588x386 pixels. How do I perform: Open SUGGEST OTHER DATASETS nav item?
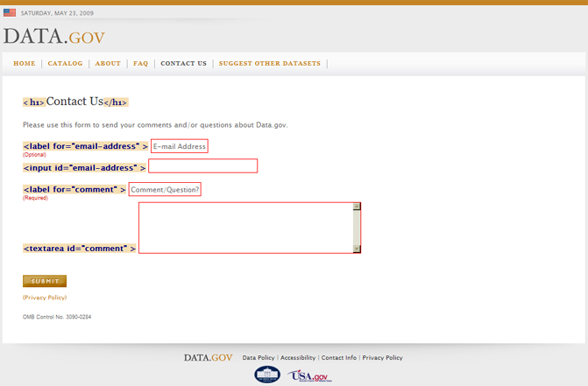pos(270,63)
